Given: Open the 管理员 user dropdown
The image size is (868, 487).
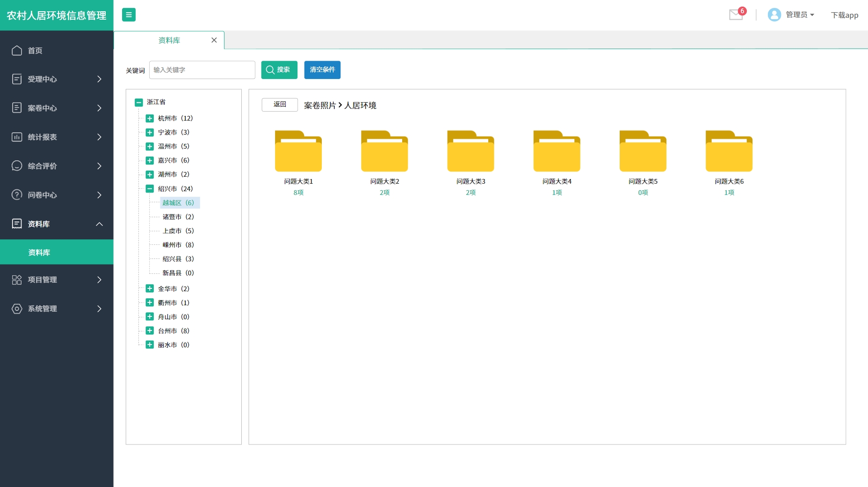Looking at the screenshot, I should 800,15.
